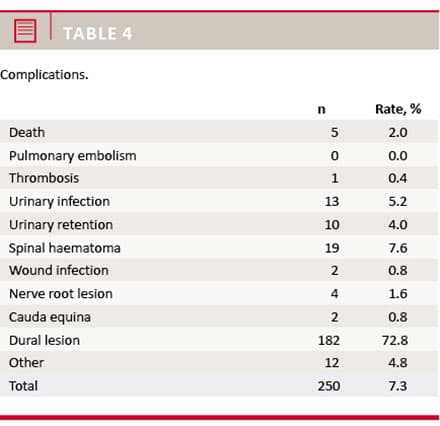Click the Dural lesion row label
This screenshot has height=426, width=440.
pos(44,340)
